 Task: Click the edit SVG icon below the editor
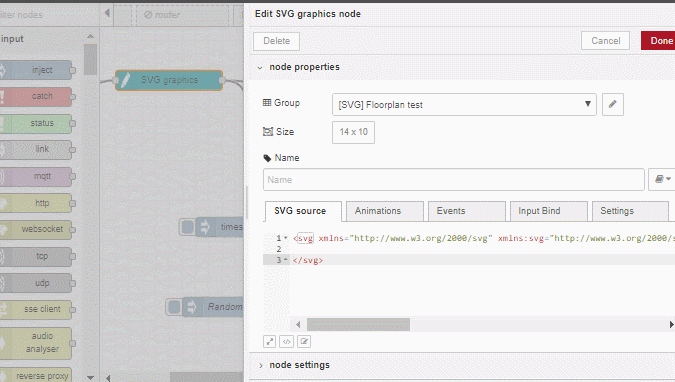(x=304, y=342)
